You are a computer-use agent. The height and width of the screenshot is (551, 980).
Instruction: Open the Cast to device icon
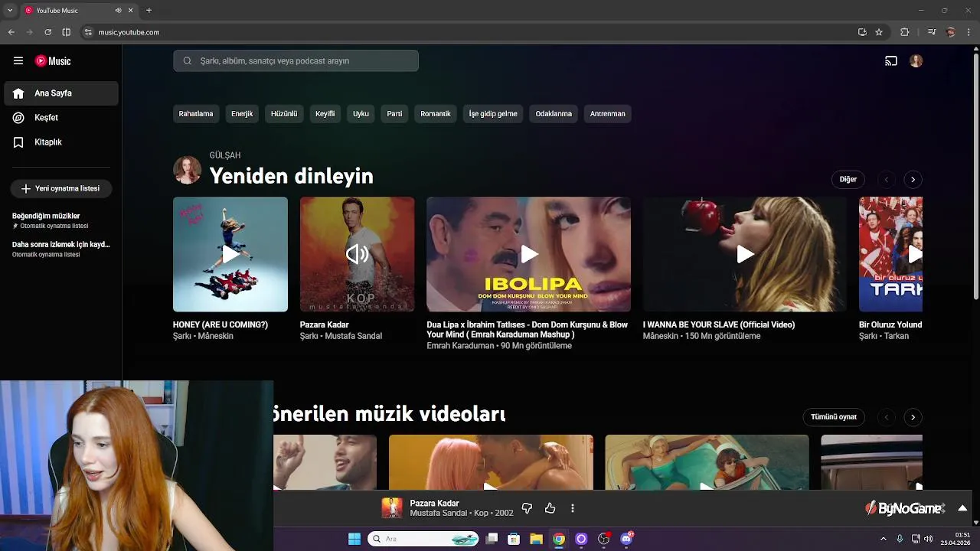(891, 61)
